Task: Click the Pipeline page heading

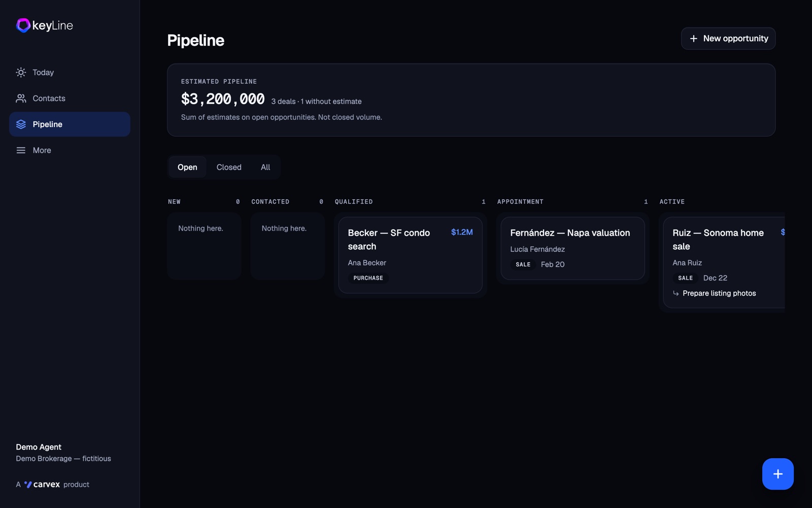Action: [x=195, y=41]
